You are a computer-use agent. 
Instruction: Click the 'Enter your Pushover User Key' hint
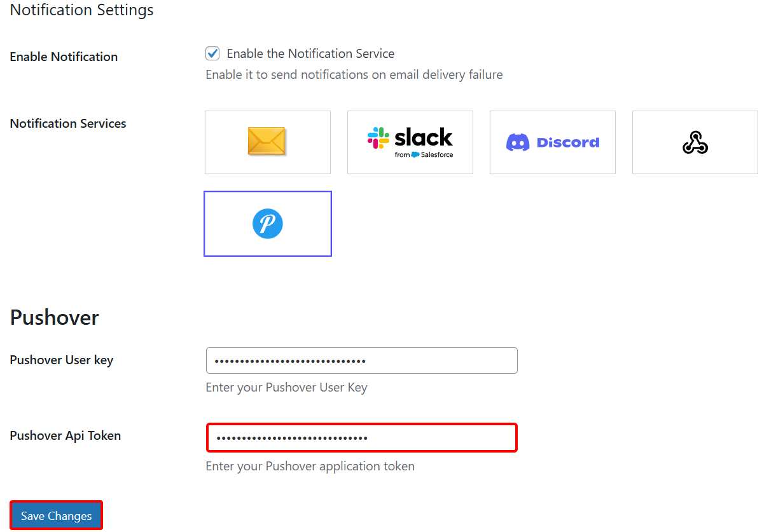pos(286,388)
